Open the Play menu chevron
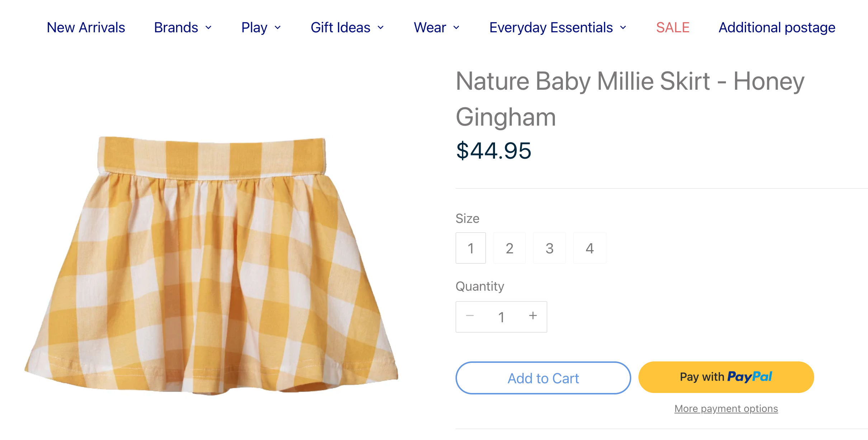The image size is (868, 440). click(278, 28)
